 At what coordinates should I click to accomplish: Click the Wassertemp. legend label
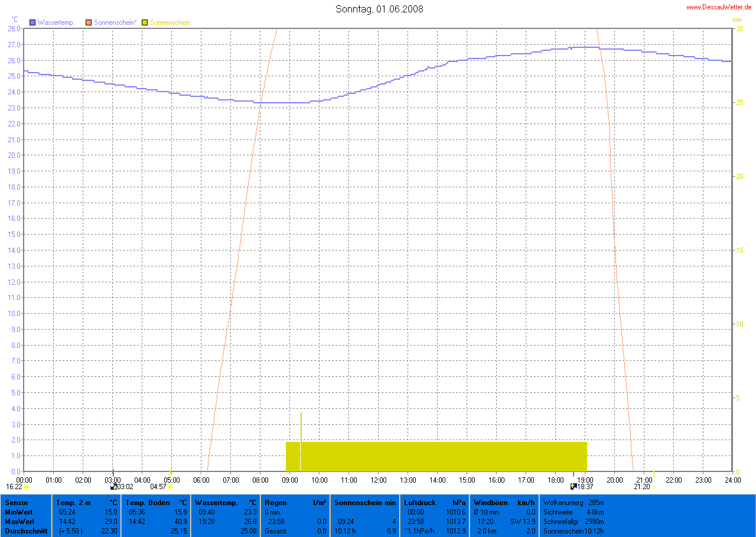point(56,22)
